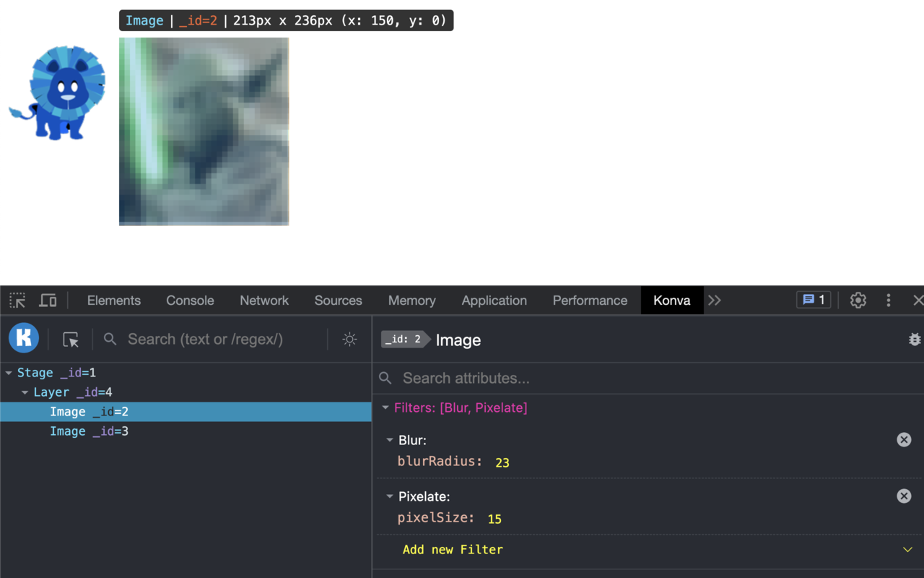Toggle the theme sun icon in Konva panel
924x578 pixels.
point(349,339)
